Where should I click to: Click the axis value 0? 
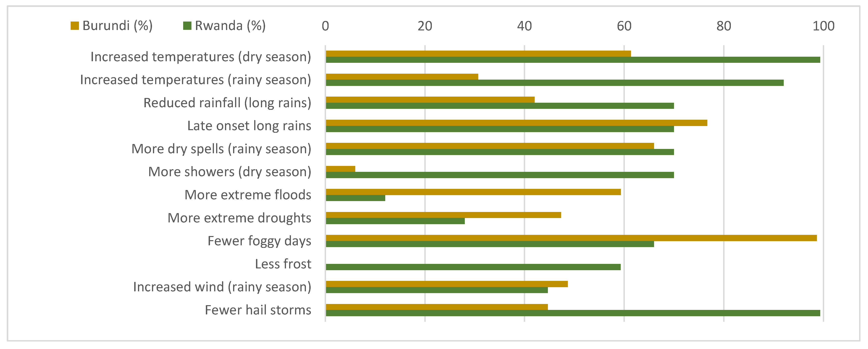click(325, 26)
